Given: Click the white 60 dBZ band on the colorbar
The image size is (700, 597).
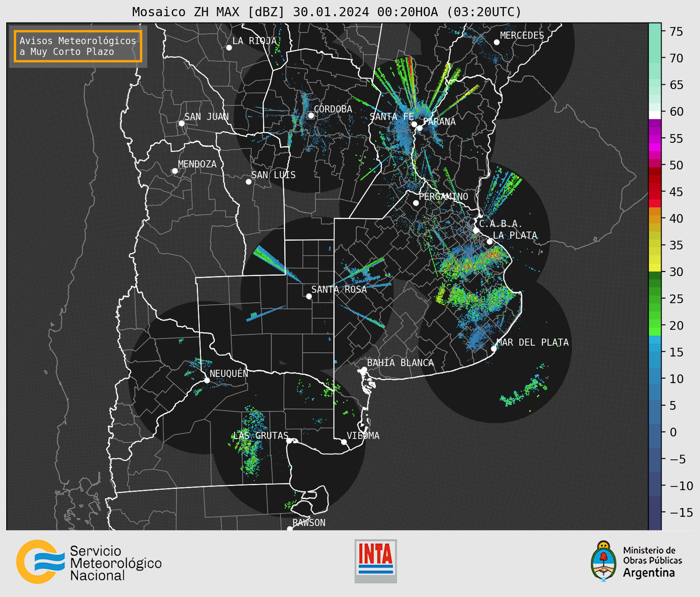Looking at the screenshot, I should click(x=655, y=115).
